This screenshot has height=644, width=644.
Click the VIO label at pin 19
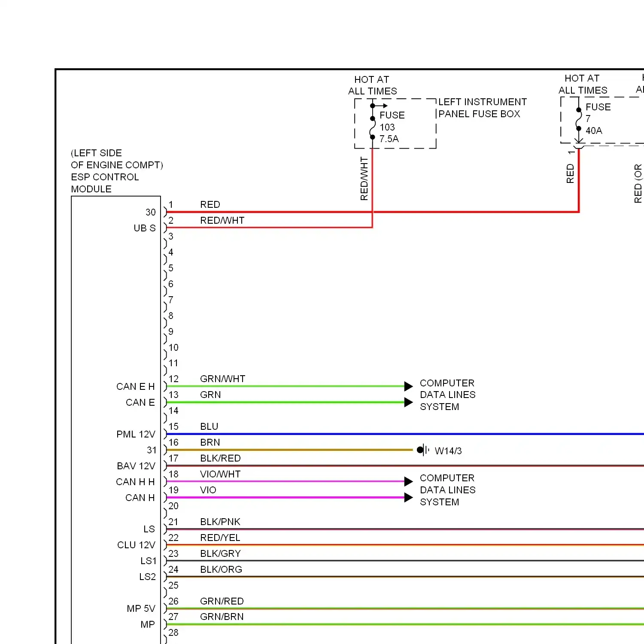point(208,490)
